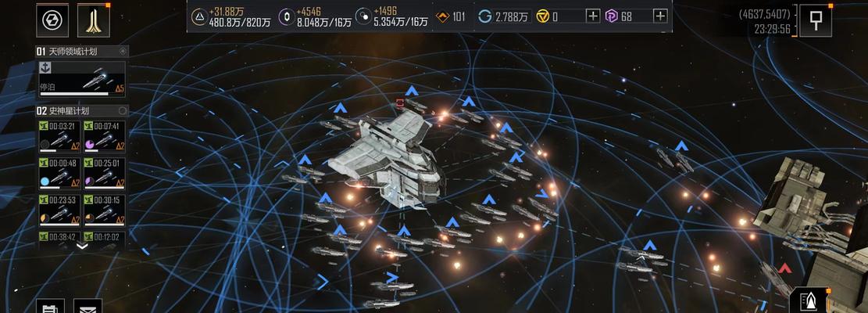868x313 pixels.
Task: Open the mail envelope icon
Action: (88, 308)
